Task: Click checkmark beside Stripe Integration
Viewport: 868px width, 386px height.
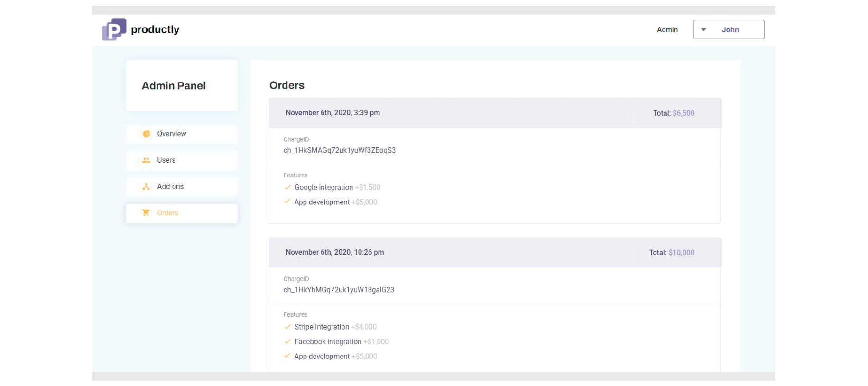Action: 287,327
